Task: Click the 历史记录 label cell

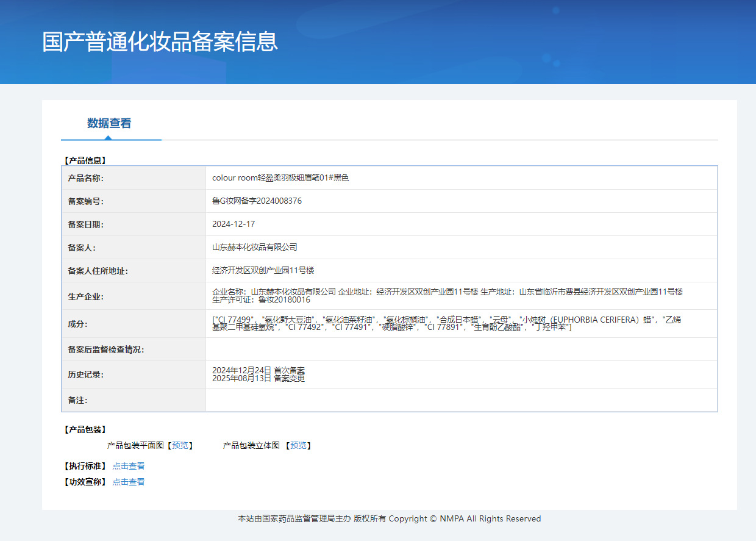Action: (134, 374)
